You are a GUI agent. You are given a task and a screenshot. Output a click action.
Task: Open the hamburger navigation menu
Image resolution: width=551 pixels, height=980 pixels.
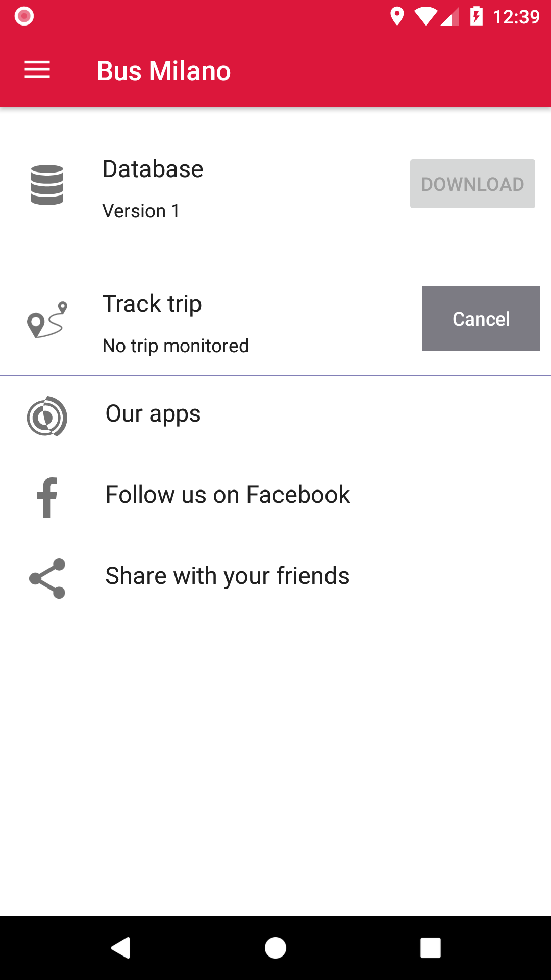pos(37,70)
